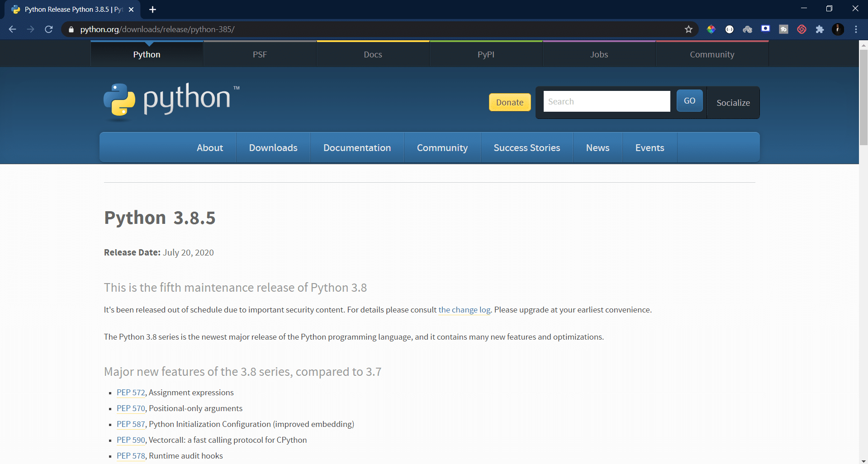
Task: Open the PEP 578 link
Action: [131, 456]
